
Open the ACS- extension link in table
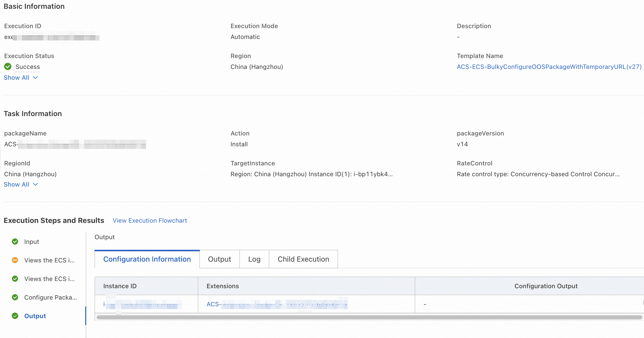point(277,304)
